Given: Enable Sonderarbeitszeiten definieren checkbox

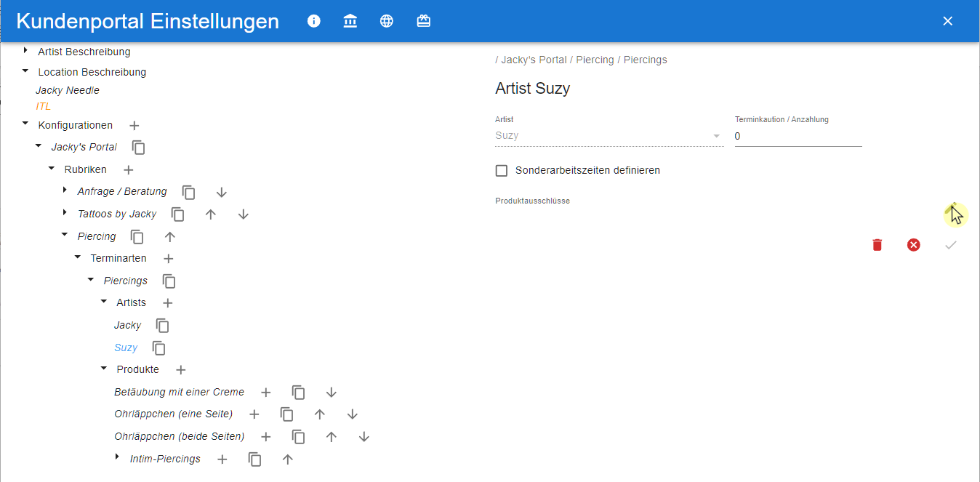Looking at the screenshot, I should point(502,171).
